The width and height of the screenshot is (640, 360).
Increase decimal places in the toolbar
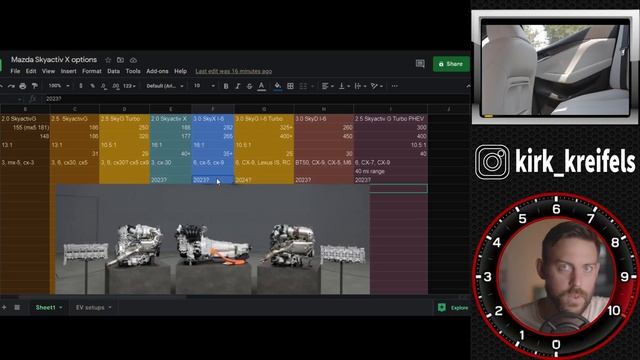tap(116, 86)
